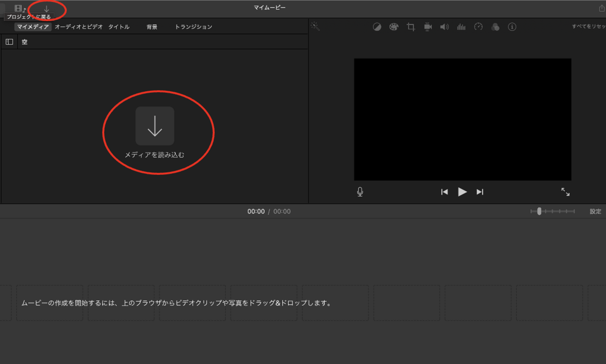
Task: Open the トランジション tab
Action: [x=193, y=27]
